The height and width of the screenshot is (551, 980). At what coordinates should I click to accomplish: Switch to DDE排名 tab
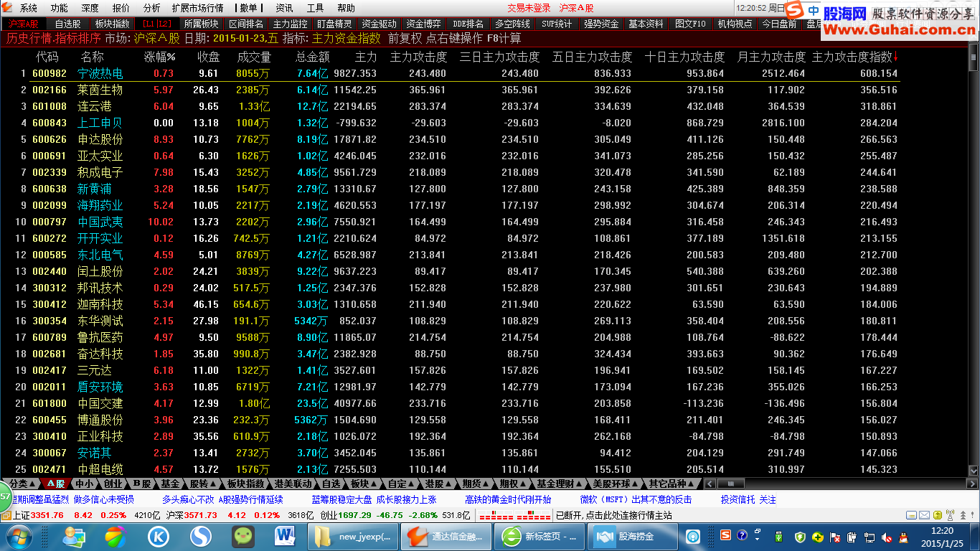tap(468, 24)
